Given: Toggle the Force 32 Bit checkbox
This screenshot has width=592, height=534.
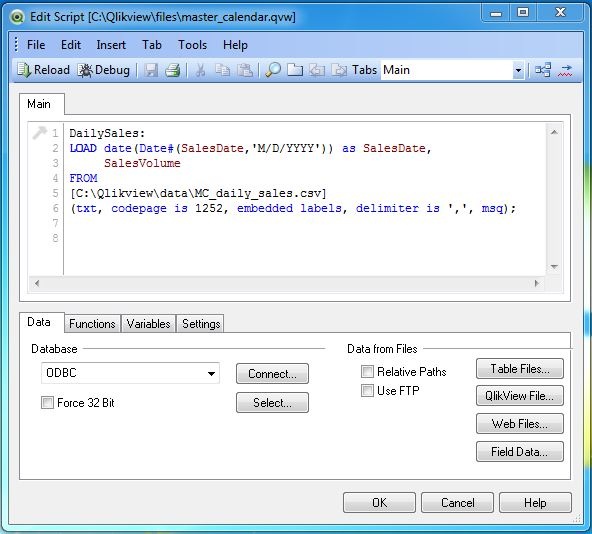Looking at the screenshot, I should pyautogui.click(x=47, y=403).
